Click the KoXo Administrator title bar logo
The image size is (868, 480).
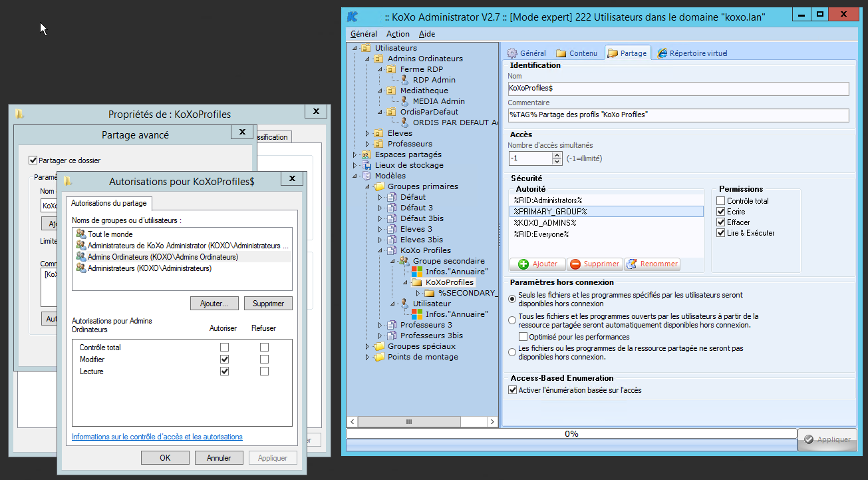(x=354, y=16)
